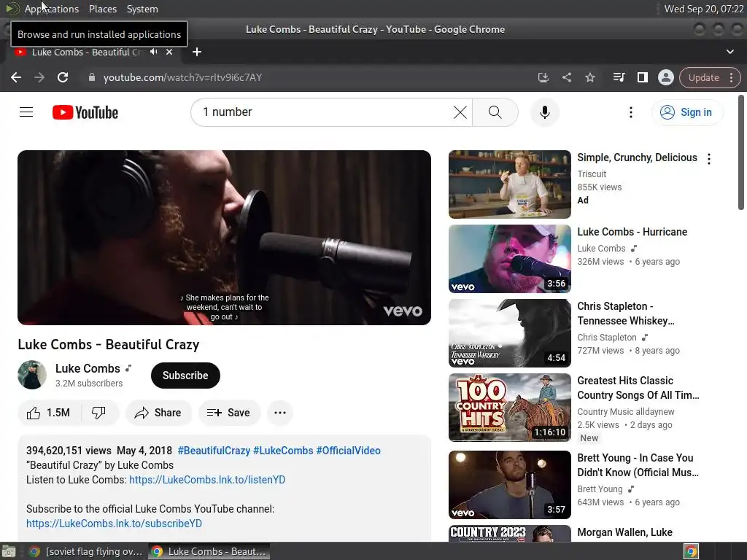Open the System menu
The height and width of the screenshot is (560, 747).
142,9
